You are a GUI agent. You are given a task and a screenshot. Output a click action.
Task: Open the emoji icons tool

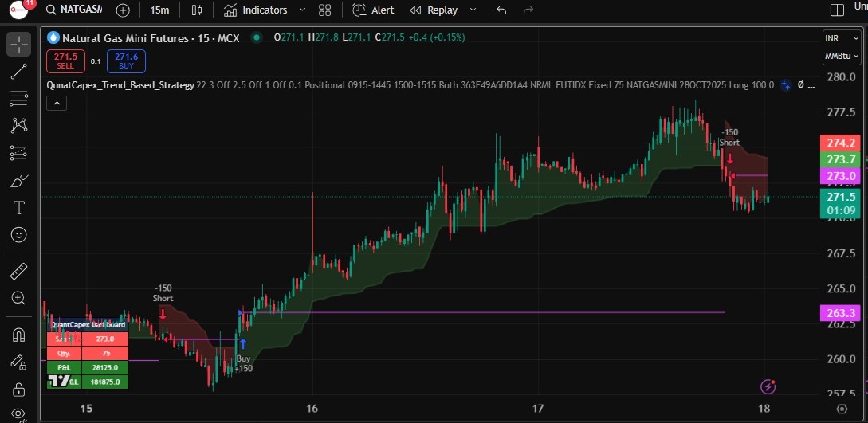19,235
